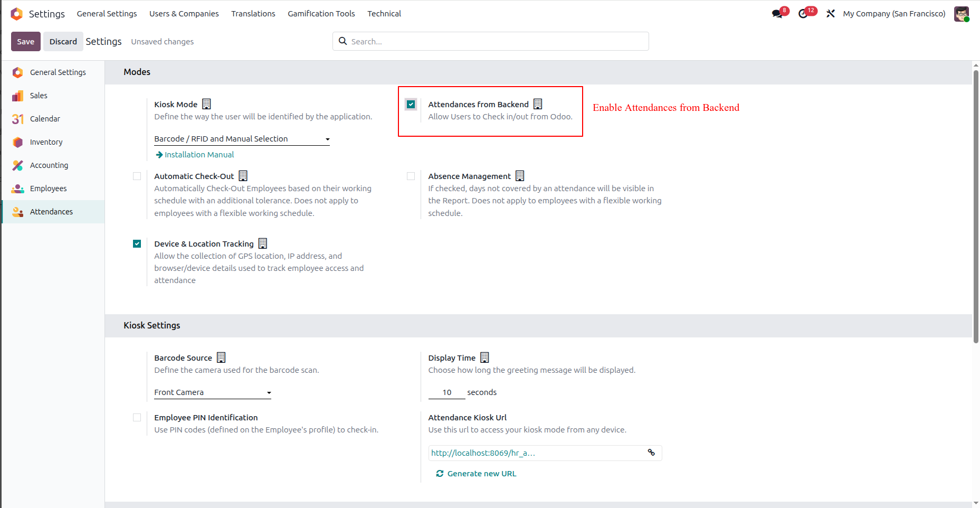
Task: Open the user avatar menu
Action: (x=962, y=14)
